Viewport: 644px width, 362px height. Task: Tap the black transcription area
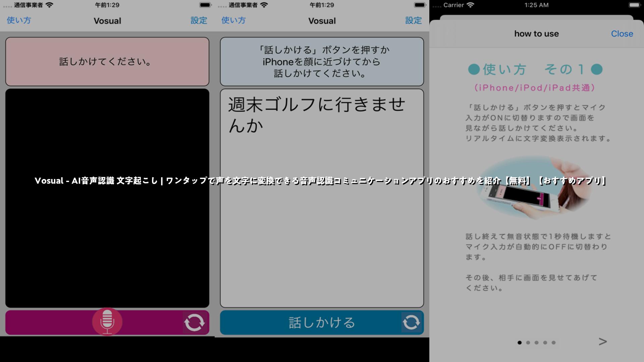coord(107,198)
